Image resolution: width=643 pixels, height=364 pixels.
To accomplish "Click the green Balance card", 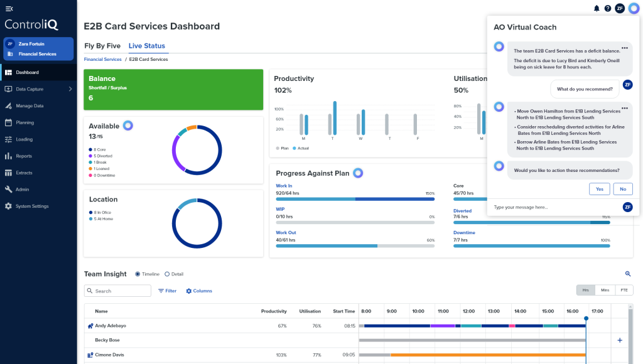I will click(173, 89).
